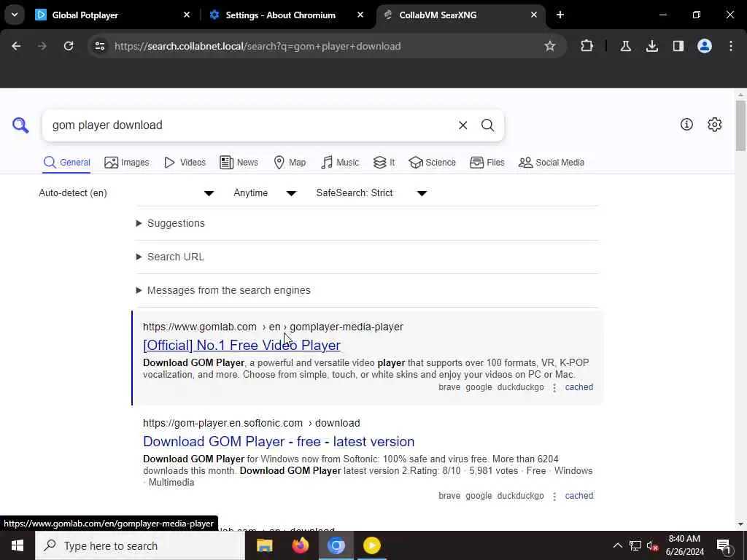Select the General search category

pyautogui.click(x=66, y=163)
